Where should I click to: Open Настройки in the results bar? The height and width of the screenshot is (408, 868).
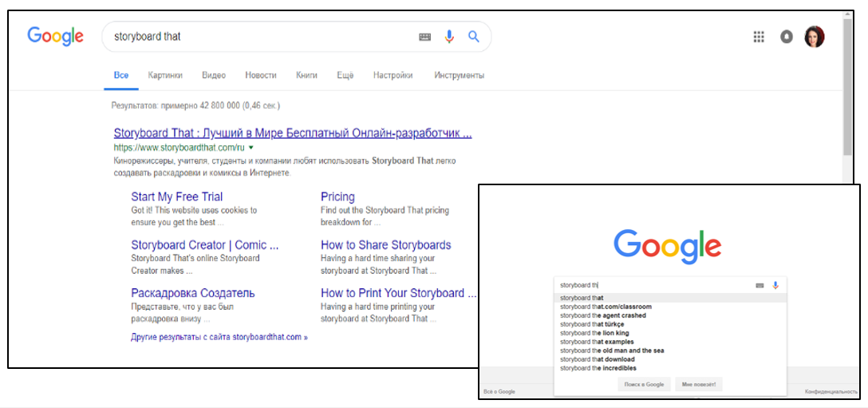point(393,75)
